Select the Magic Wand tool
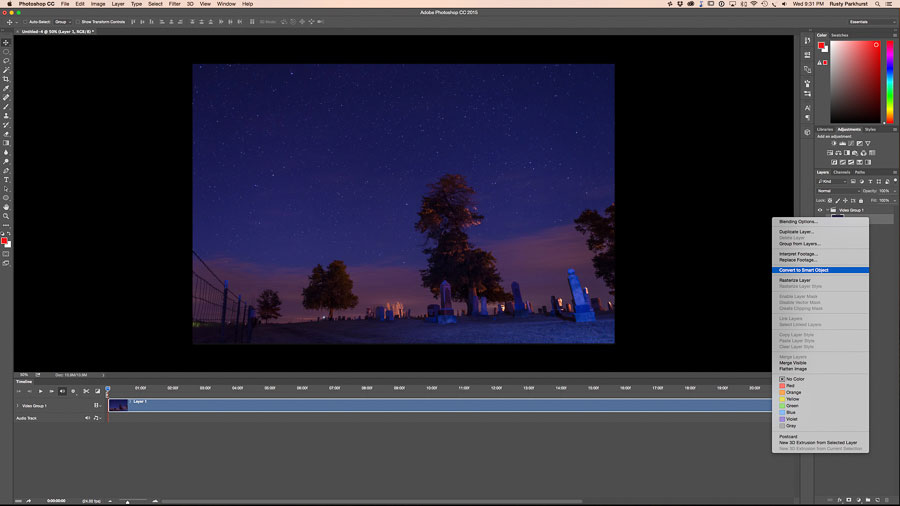The height and width of the screenshot is (506, 900). tap(6, 70)
